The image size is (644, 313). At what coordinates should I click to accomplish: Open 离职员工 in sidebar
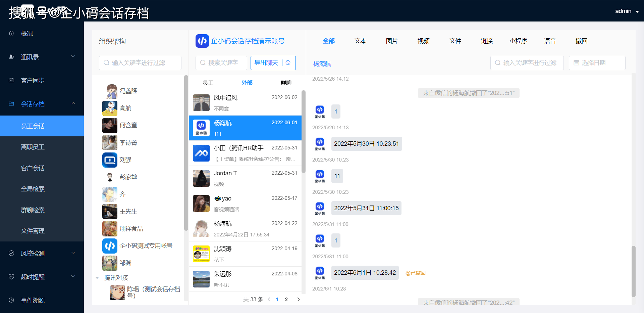(42, 147)
